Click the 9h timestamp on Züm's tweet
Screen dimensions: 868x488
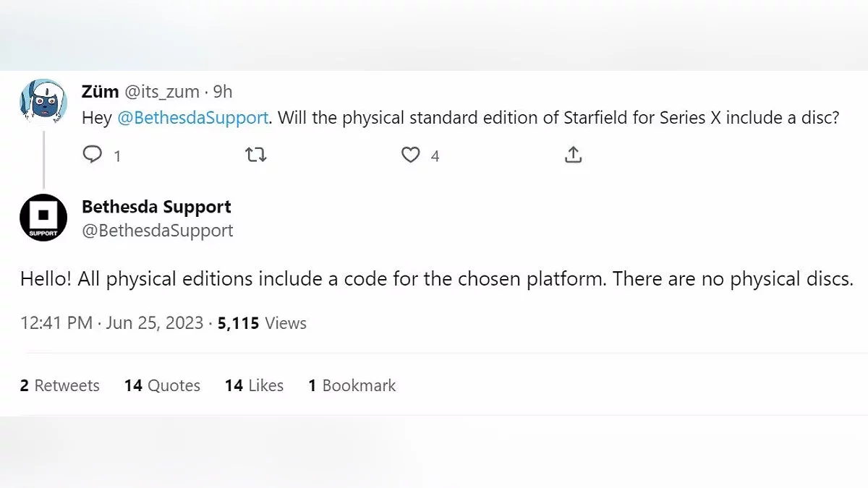(223, 92)
